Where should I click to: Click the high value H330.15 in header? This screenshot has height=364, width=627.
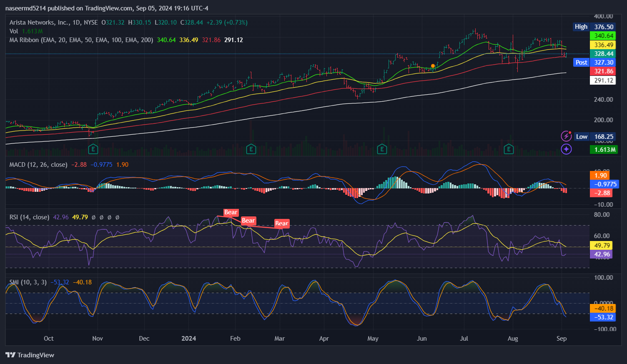coord(140,23)
